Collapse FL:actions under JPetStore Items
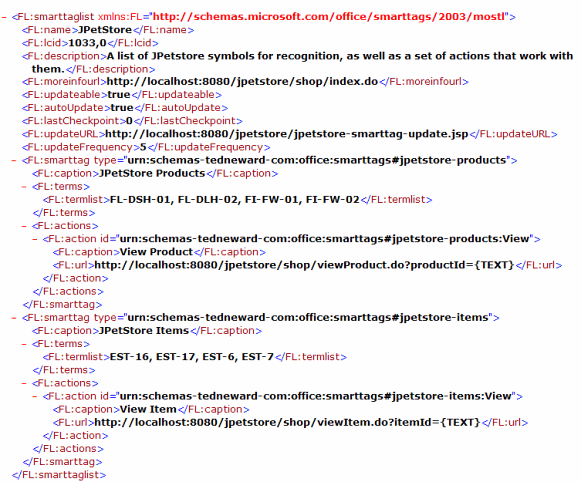 tap(24, 383)
